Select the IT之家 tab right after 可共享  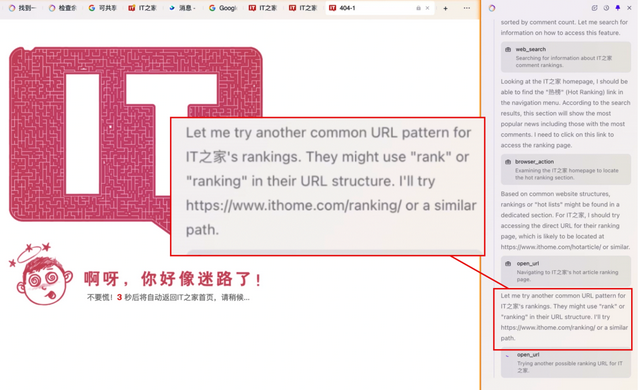click(142, 8)
